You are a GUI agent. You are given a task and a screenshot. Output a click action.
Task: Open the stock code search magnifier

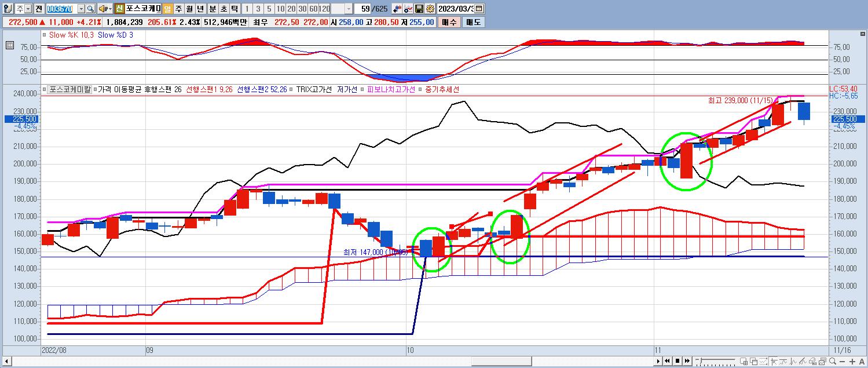coord(90,9)
